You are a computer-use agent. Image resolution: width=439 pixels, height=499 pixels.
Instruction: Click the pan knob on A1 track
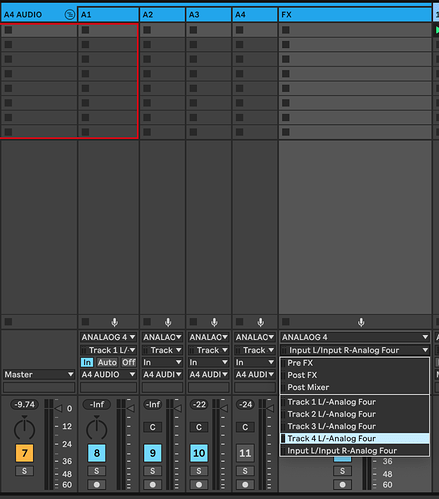tap(97, 428)
